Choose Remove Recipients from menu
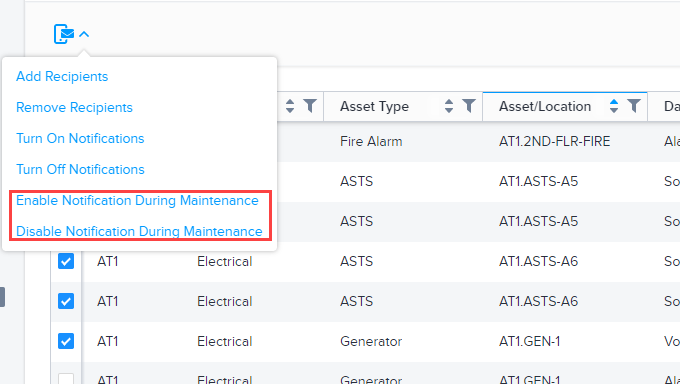This screenshot has width=680, height=384. (74, 107)
